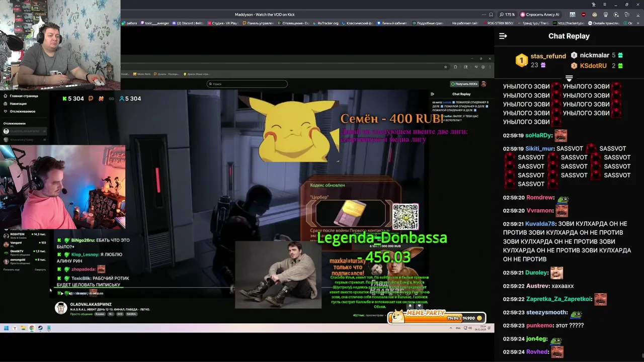Screen dimensions: 644x362
Task: Open 'Личный кабинет' bookmark
Action: 392,23
